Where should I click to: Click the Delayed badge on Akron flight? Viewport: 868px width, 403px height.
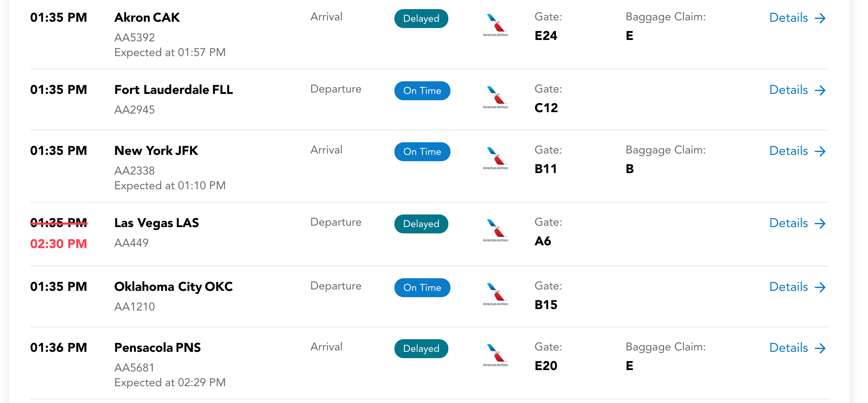tap(421, 19)
